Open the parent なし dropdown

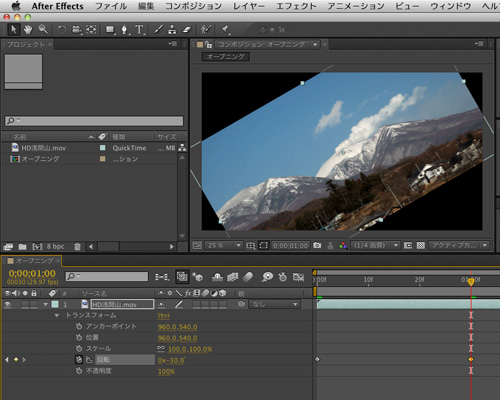pyautogui.click(x=274, y=304)
